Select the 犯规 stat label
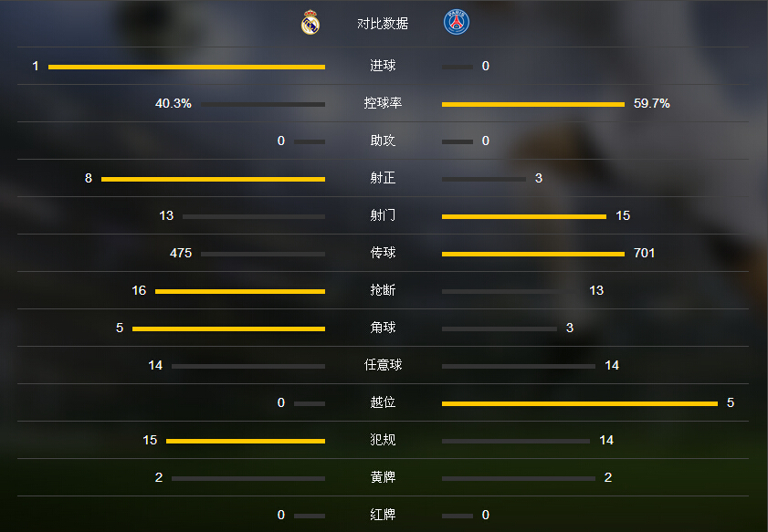768x532 pixels. point(383,440)
